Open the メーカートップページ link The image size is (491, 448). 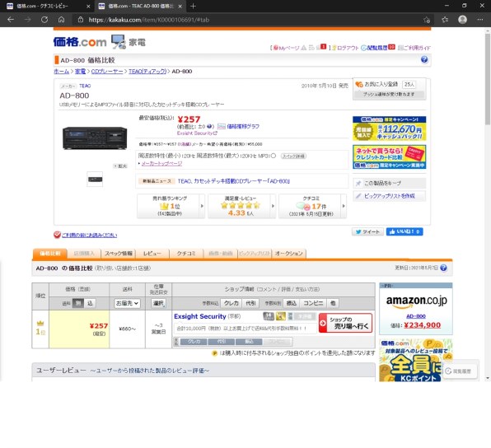point(161,163)
